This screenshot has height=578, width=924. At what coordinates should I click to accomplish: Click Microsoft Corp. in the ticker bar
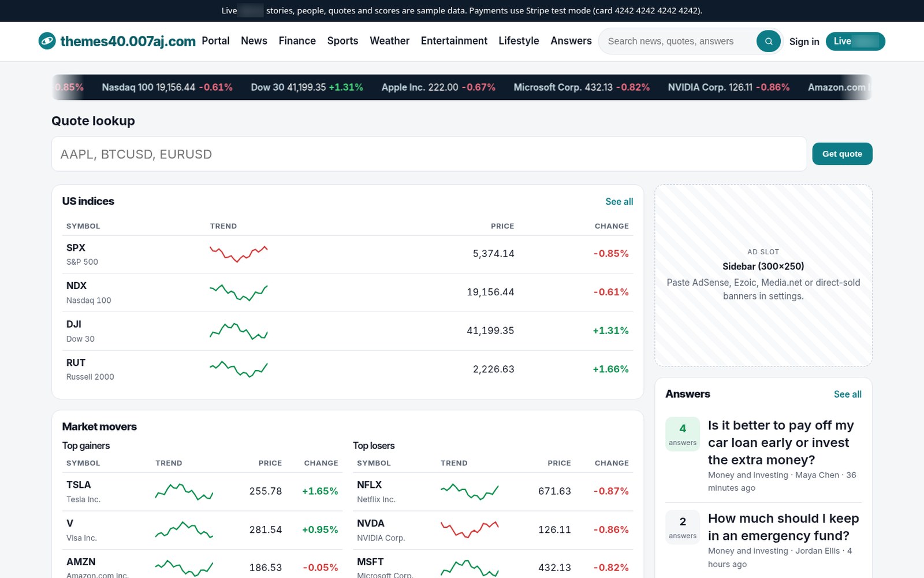tap(582, 87)
